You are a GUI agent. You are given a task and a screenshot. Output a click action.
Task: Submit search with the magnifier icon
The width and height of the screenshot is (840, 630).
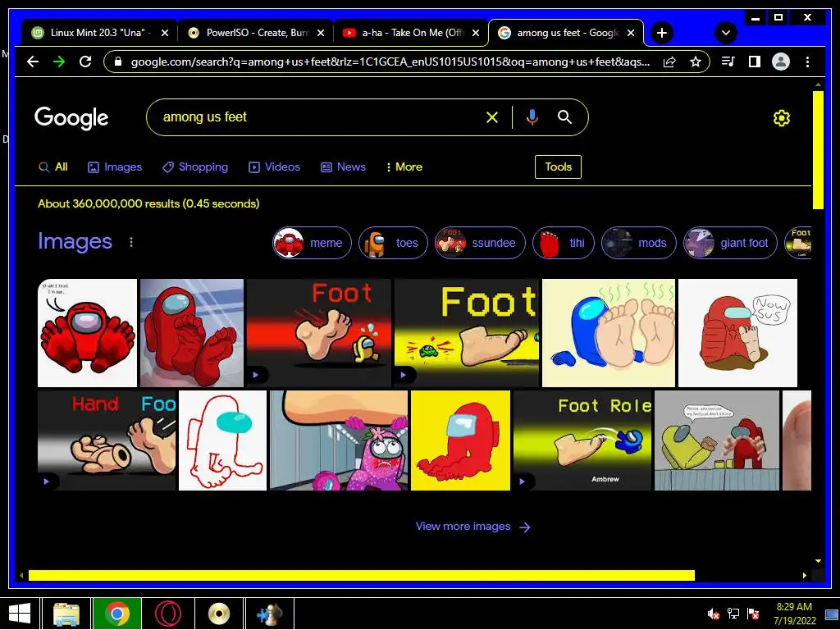point(564,116)
